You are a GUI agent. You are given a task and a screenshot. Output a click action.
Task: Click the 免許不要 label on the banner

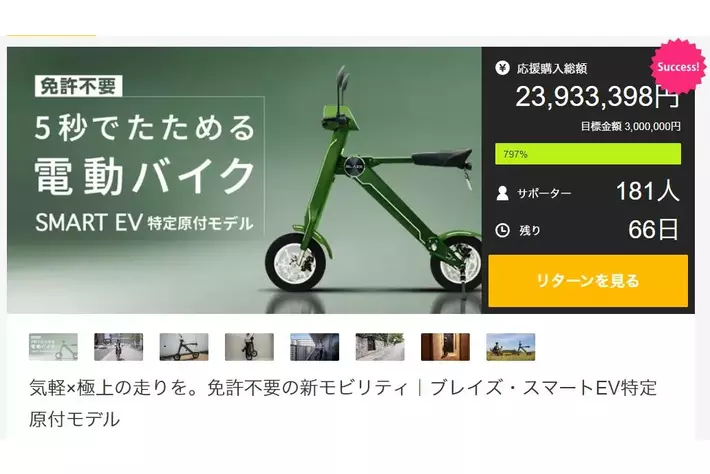[78, 86]
